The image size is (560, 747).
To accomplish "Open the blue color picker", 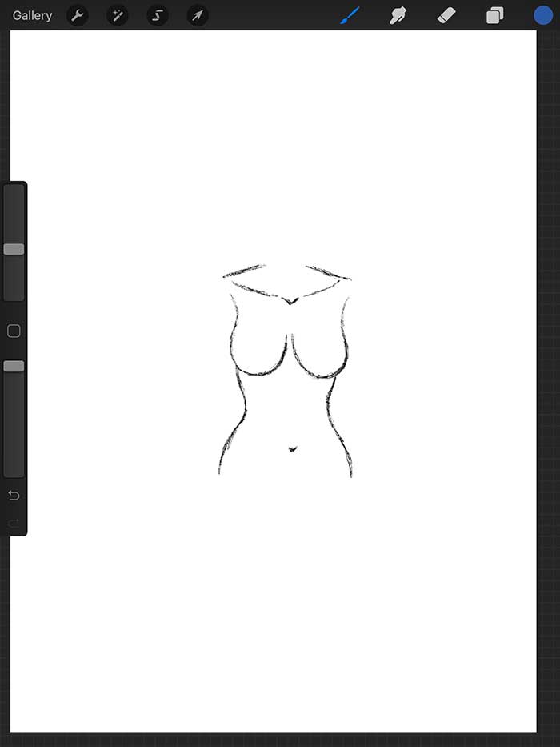I will click(543, 16).
